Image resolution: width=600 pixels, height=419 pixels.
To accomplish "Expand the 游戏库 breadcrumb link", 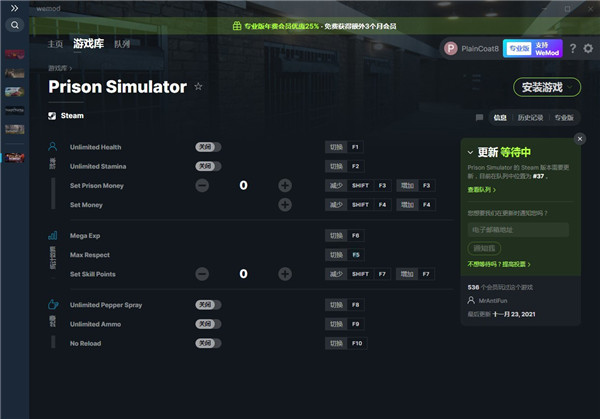I will (x=59, y=68).
